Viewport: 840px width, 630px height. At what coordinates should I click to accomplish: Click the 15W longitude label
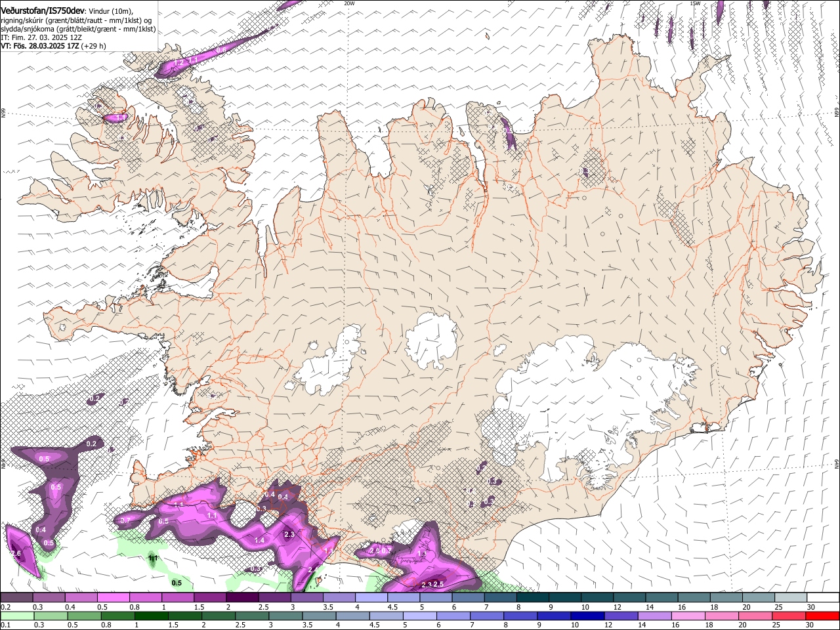(695, 3)
